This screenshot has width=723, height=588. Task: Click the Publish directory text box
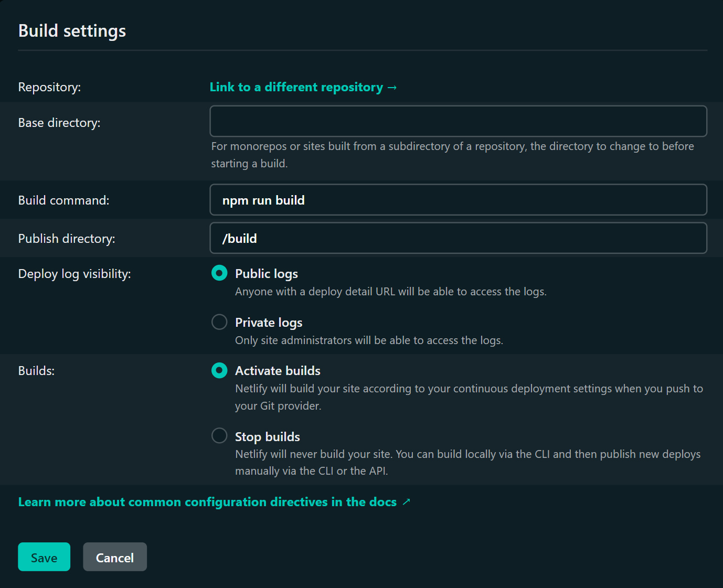[x=458, y=238]
